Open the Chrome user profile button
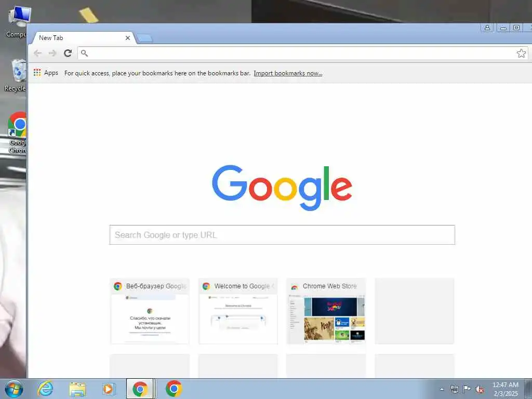The height and width of the screenshot is (399, 532). tap(487, 28)
